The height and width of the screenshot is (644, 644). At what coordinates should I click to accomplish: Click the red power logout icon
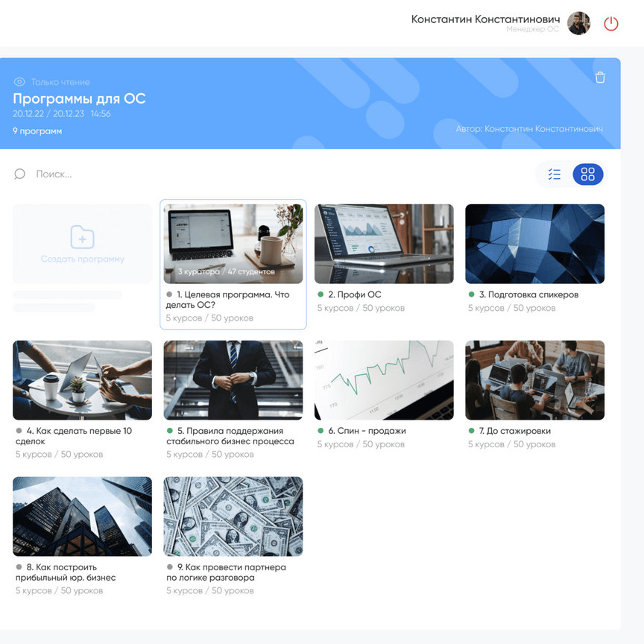tap(610, 23)
